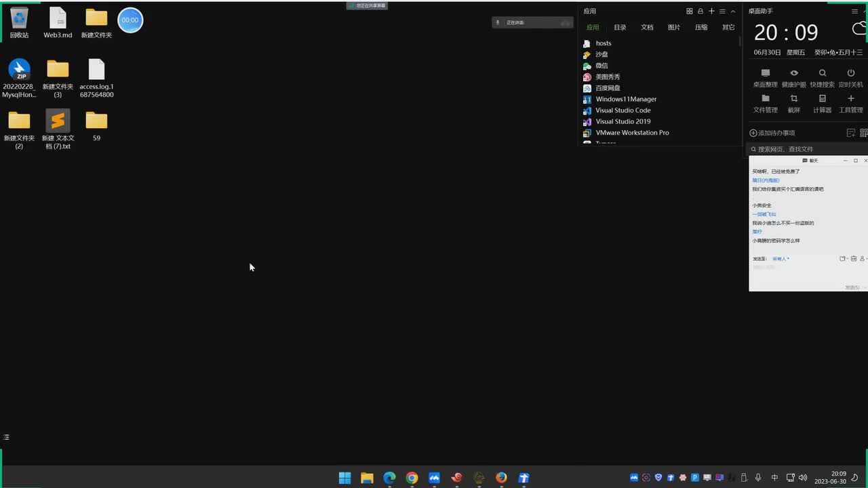
Task: Open Google Chrome from the taskbar
Action: 412,478
